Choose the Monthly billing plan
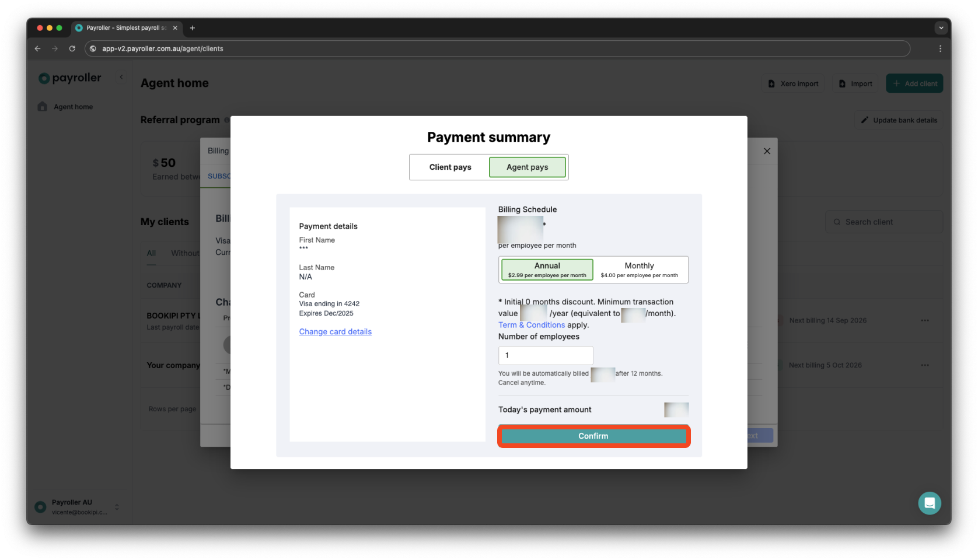This screenshot has width=978, height=560. 639,269
